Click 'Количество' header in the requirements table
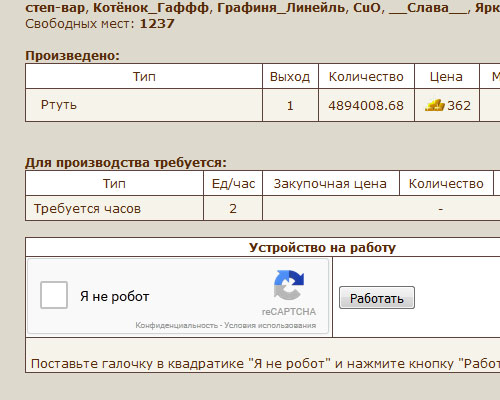 click(x=446, y=184)
